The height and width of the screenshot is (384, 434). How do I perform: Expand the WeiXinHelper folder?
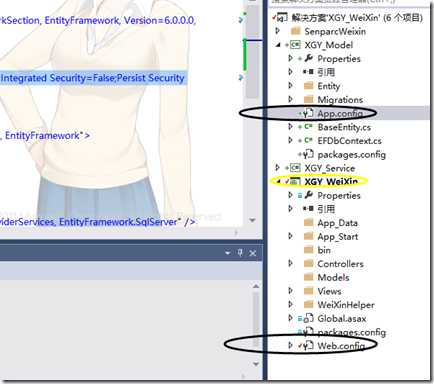click(x=291, y=304)
